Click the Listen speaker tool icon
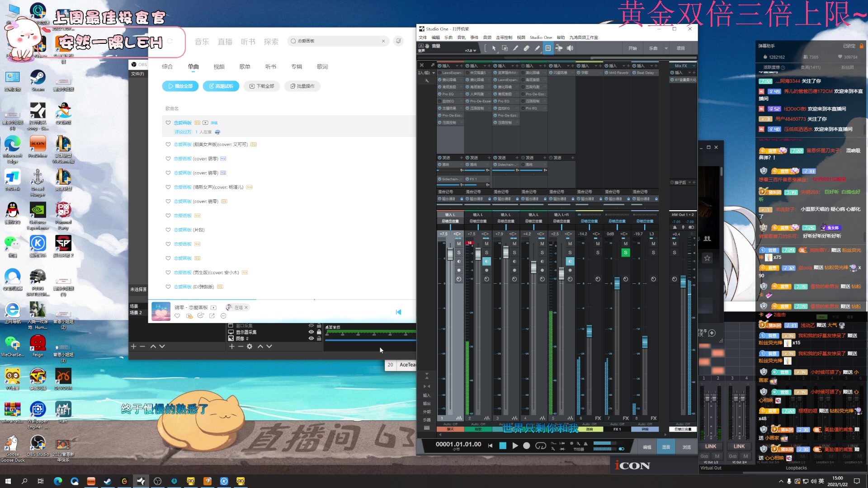 (x=570, y=48)
